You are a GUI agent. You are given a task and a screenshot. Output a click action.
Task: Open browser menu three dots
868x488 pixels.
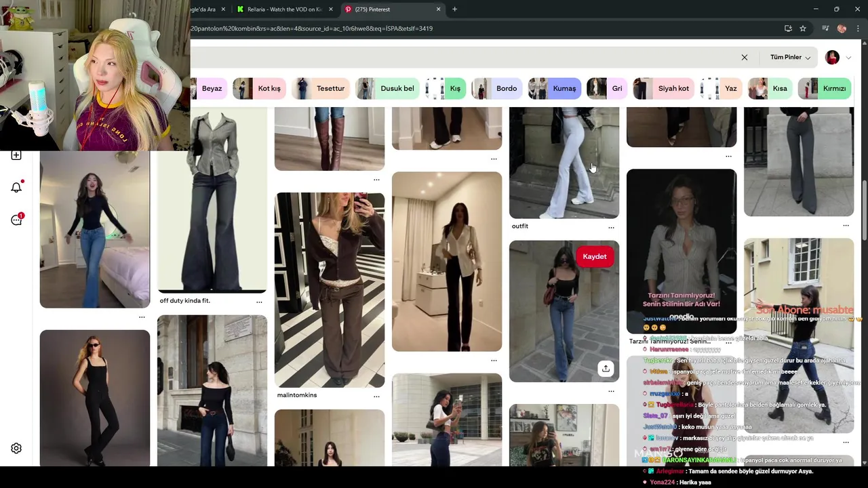tap(858, 28)
